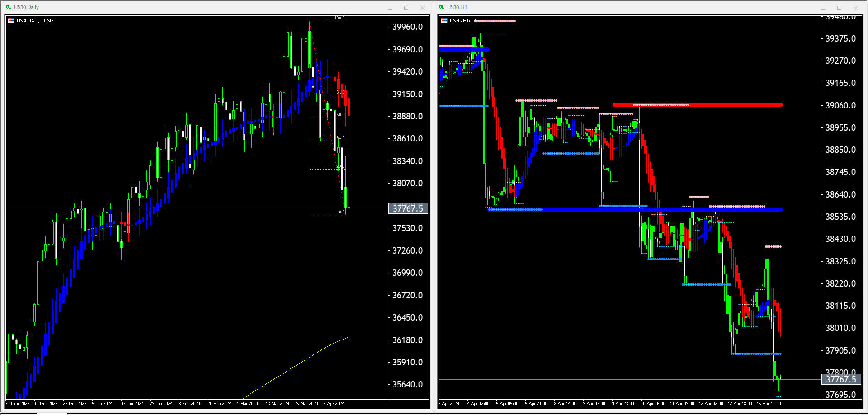
Task: Click the 37530.0 price on Daily axis
Action: coord(408,228)
